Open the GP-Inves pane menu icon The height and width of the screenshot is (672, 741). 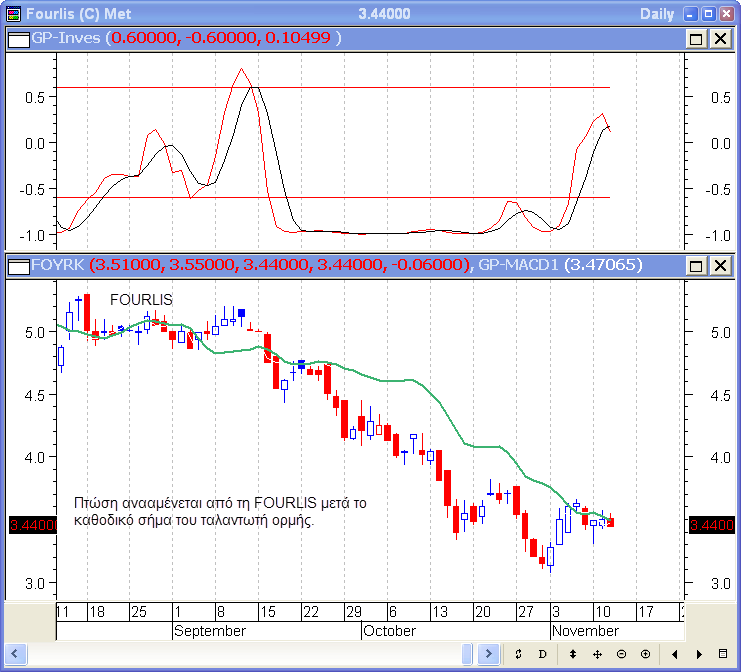point(18,38)
